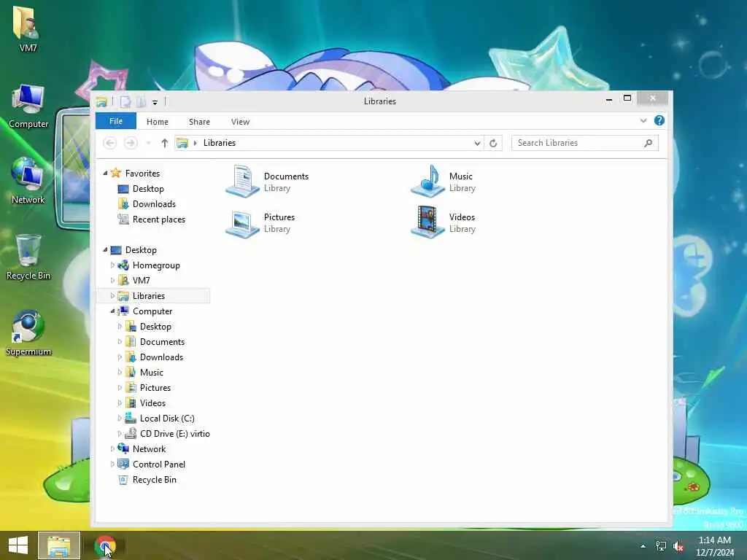Open the address bar history dropdown
747x560 pixels.
477,143
